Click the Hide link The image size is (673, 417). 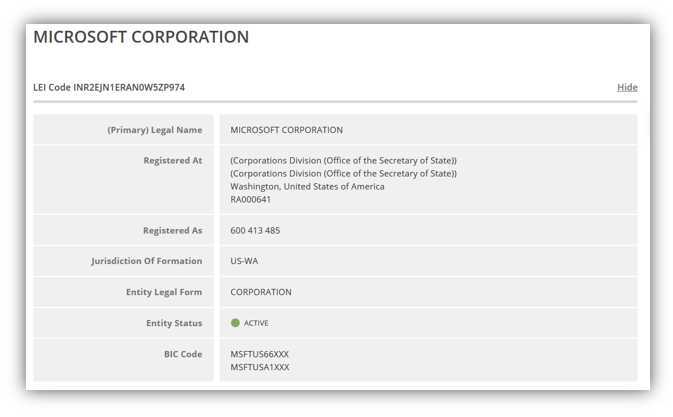pos(627,87)
